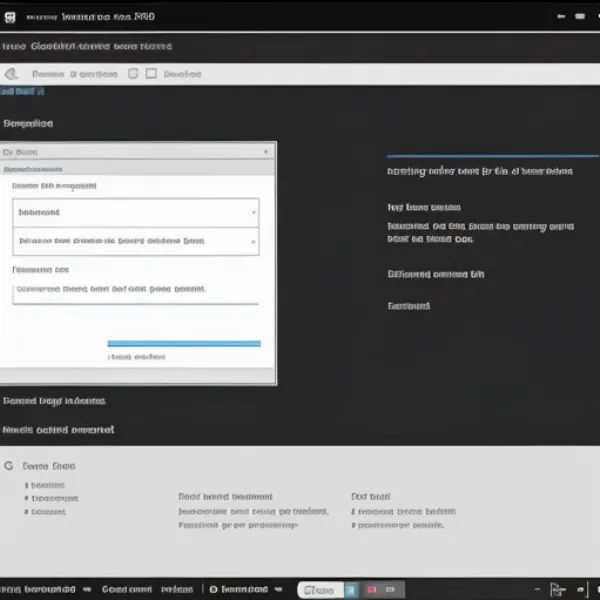
Task: Click the text input field in the white dialog
Action: pos(136,291)
